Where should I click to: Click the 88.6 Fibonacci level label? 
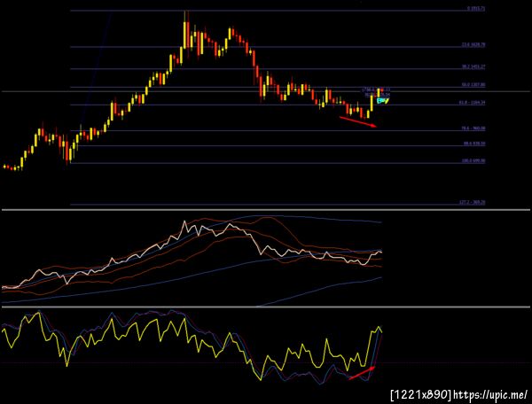coord(474,144)
